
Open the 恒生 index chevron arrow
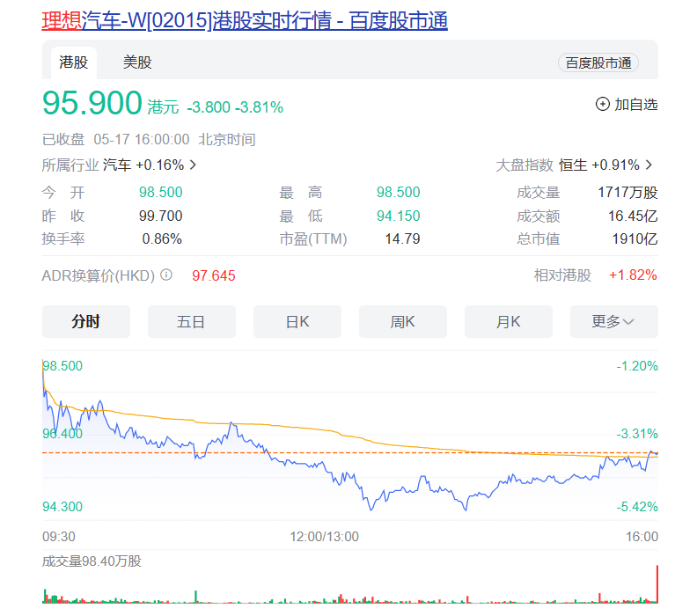point(649,165)
